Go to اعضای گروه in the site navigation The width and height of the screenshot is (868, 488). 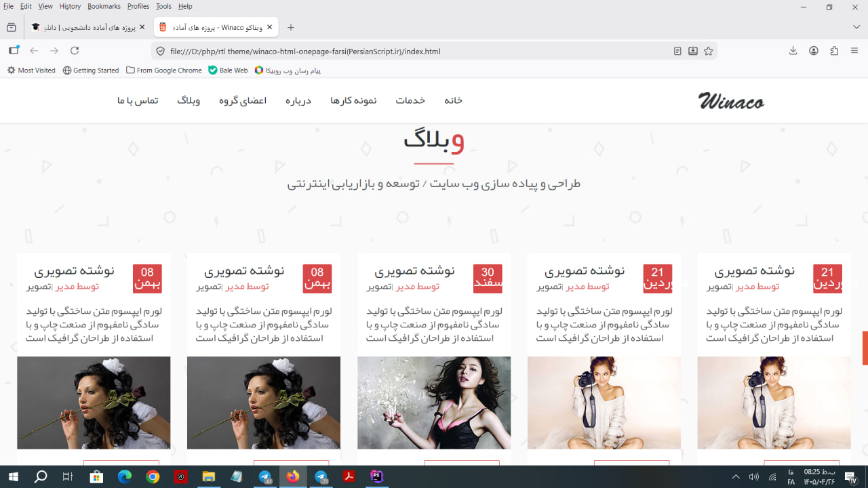tap(242, 100)
